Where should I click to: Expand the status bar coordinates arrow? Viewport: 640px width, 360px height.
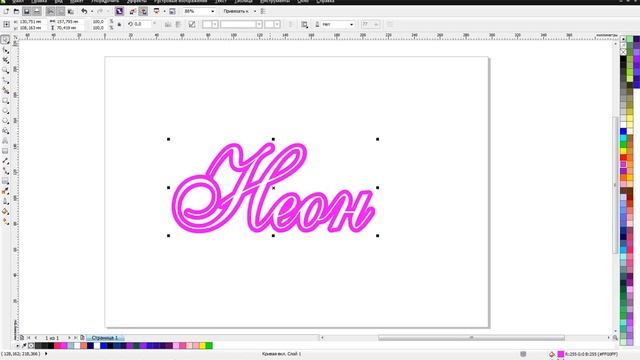point(46,353)
